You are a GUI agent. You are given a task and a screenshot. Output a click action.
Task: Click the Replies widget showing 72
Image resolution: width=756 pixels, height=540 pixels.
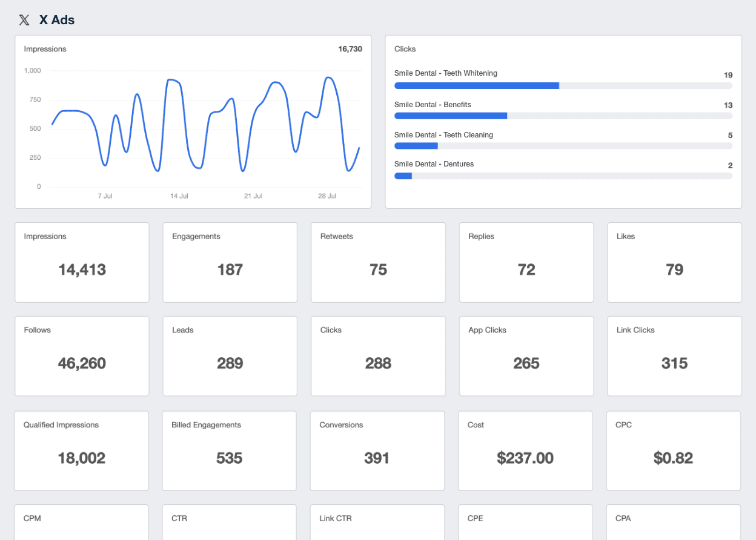coord(526,262)
